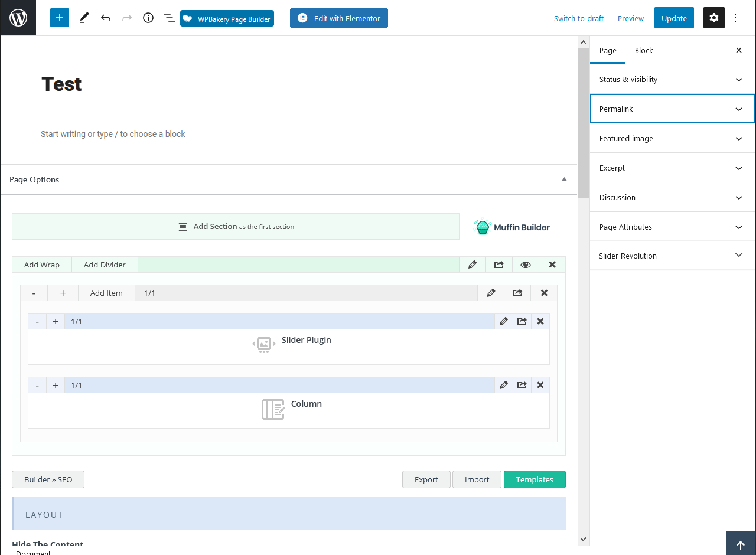
Task: Delete the wrap with its X icon
Action: (x=544, y=293)
